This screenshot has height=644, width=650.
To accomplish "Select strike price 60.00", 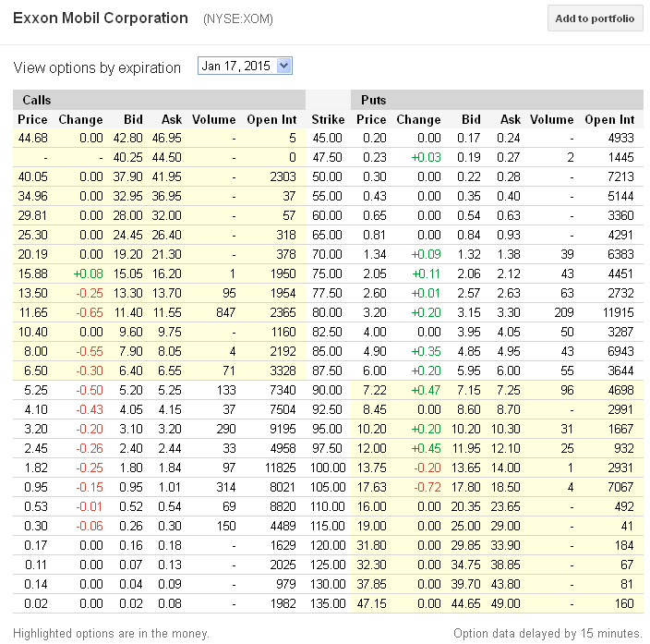I will pyautogui.click(x=327, y=215).
